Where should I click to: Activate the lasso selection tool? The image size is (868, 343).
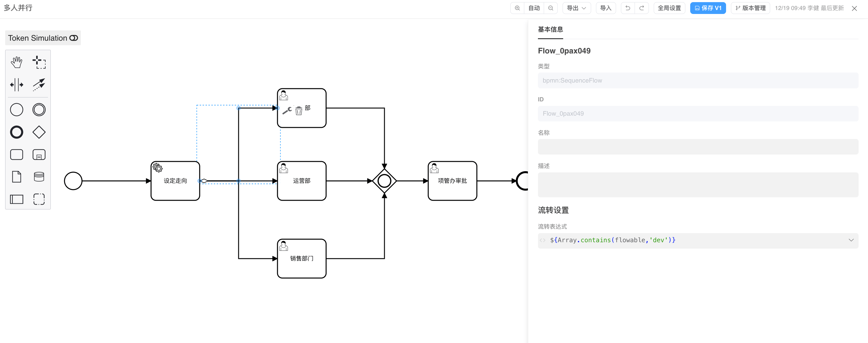pos(39,62)
